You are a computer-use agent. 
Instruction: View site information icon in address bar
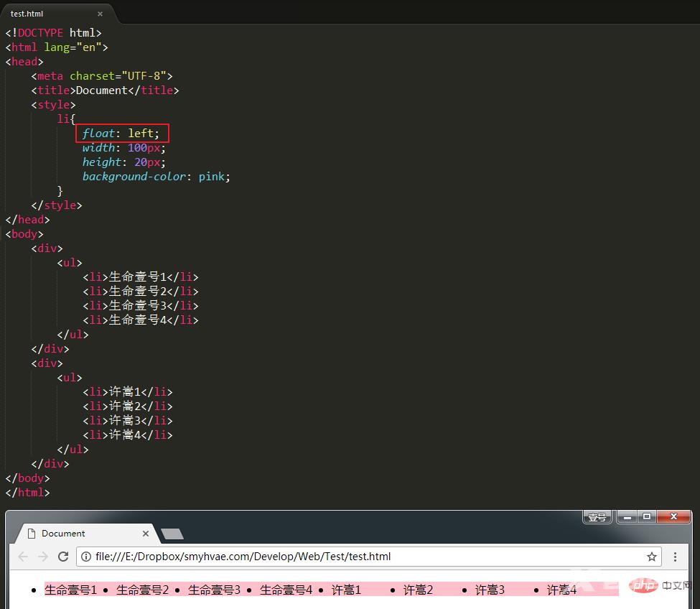(86, 557)
